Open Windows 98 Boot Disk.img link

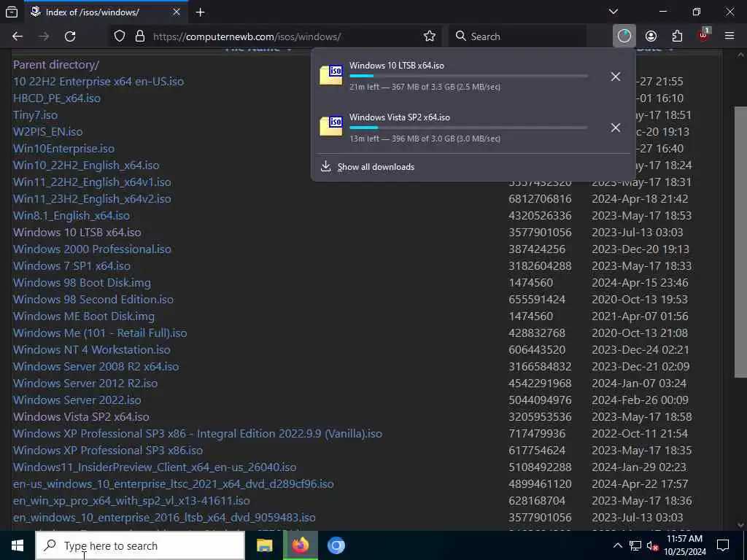(82, 282)
